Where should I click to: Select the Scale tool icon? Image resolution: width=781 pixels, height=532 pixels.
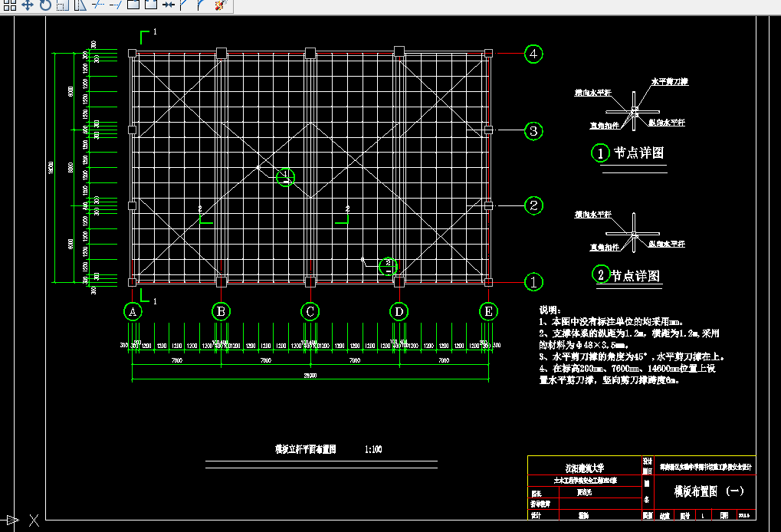click(x=63, y=5)
